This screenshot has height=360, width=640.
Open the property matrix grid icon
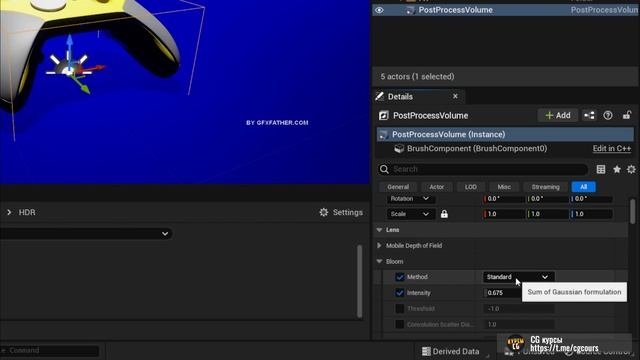coord(601,169)
